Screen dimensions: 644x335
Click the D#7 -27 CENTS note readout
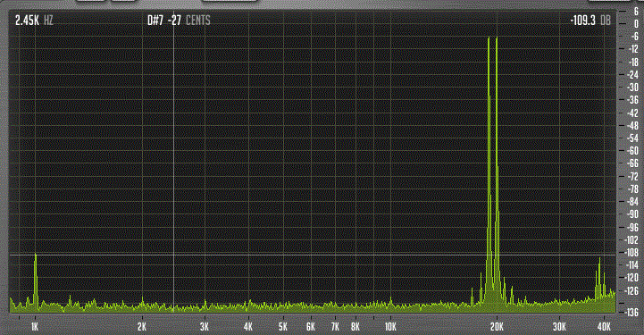(x=179, y=21)
